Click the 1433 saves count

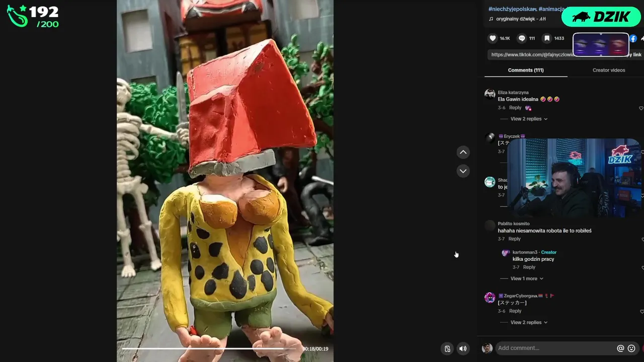point(559,38)
